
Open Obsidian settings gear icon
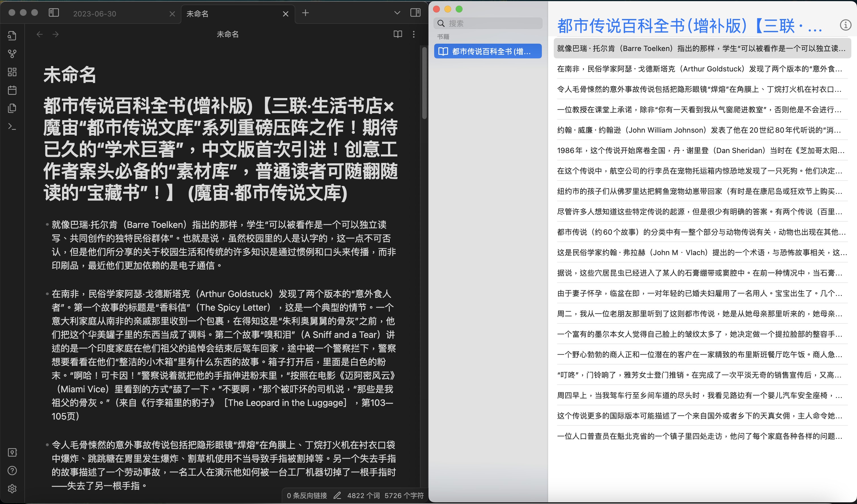click(12, 489)
